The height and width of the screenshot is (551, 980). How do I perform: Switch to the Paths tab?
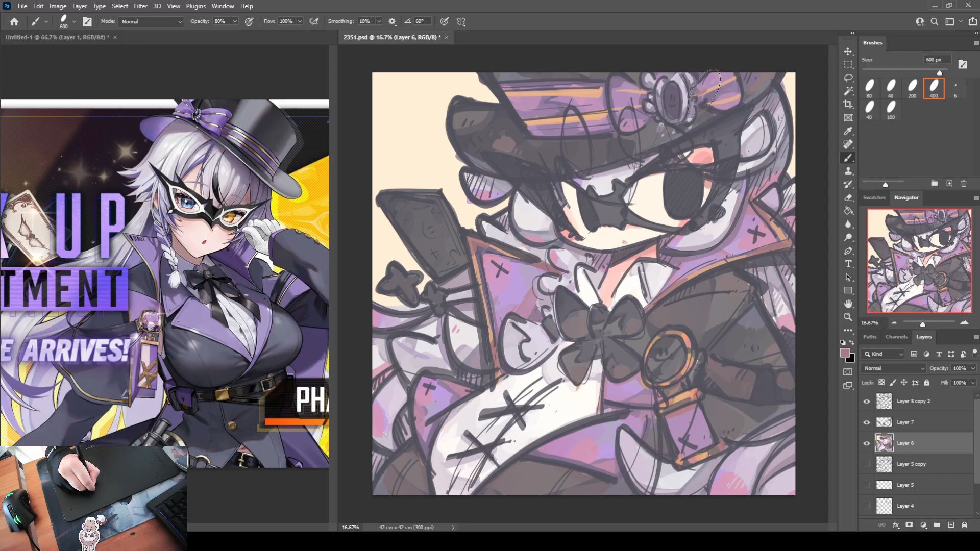[x=870, y=337]
